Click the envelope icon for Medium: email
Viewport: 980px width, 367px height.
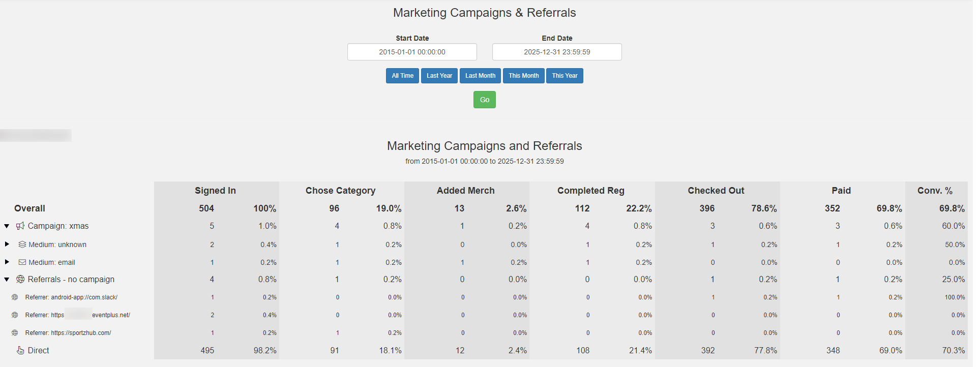(22, 262)
